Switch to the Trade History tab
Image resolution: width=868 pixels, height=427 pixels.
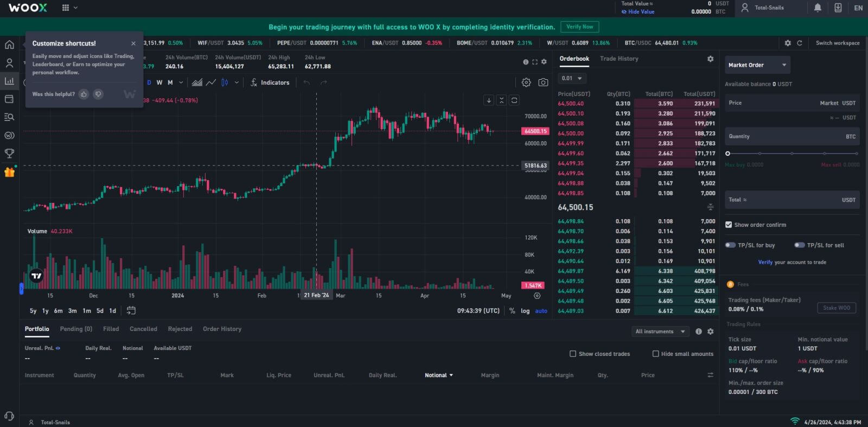click(x=619, y=59)
